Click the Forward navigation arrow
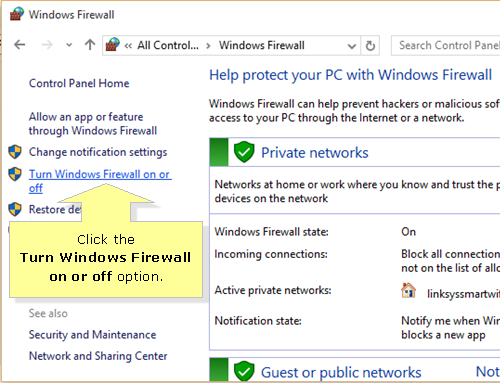500x383 pixels. pos(47,45)
